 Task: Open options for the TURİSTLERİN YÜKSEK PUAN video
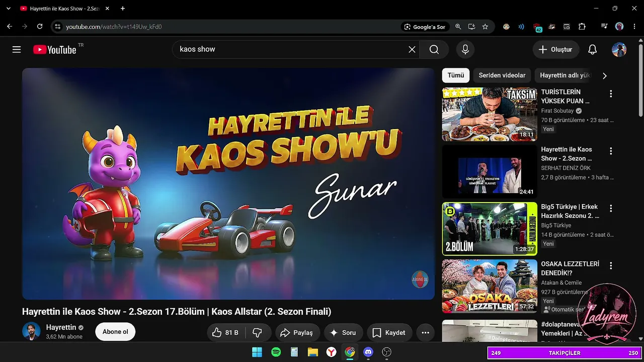(x=611, y=94)
